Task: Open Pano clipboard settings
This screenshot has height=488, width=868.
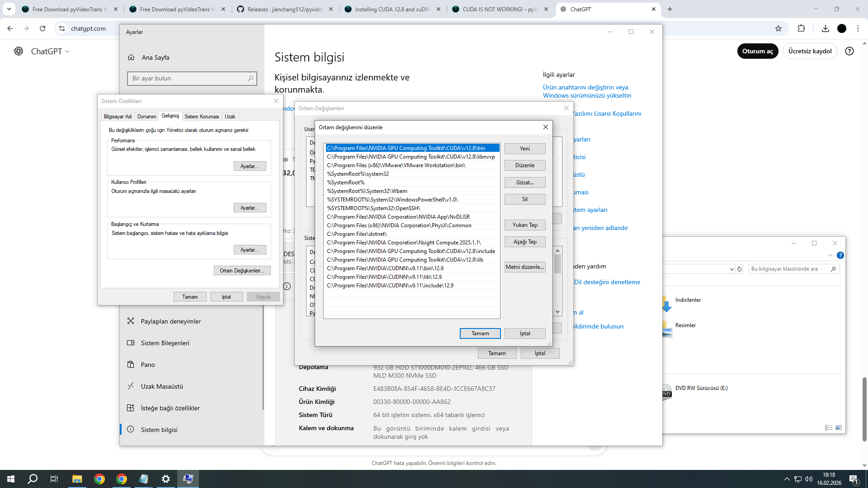Action: tap(147, 365)
